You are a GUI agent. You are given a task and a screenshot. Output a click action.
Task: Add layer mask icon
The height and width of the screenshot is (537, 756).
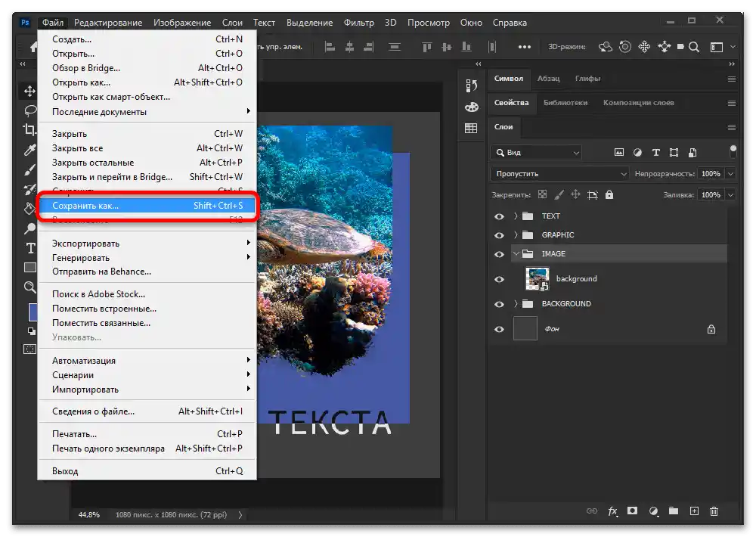633,511
